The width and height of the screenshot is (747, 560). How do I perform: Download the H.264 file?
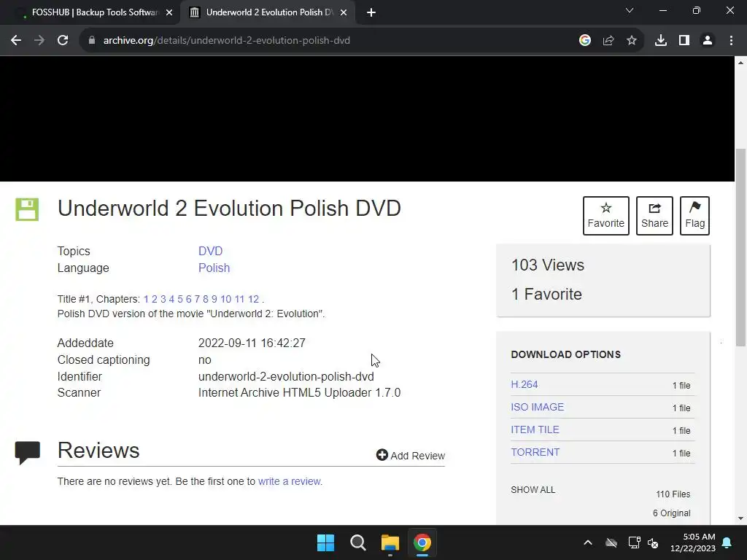click(x=524, y=384)
